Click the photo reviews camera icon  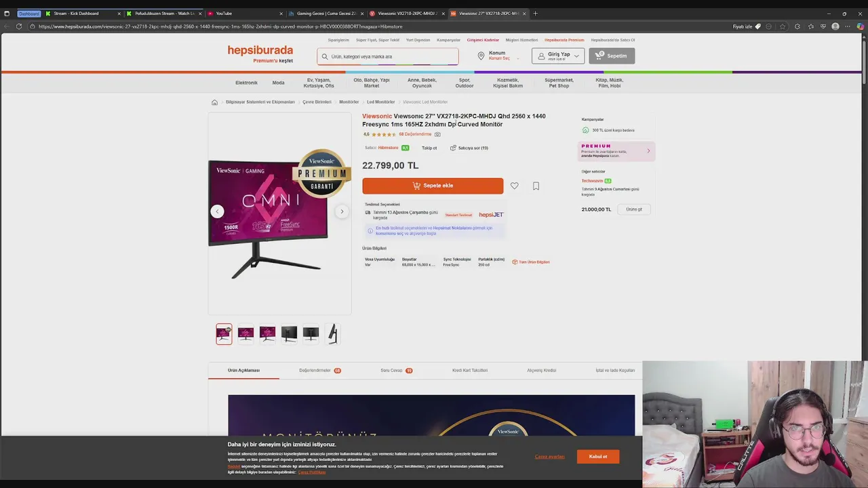(x=437, y=134)
